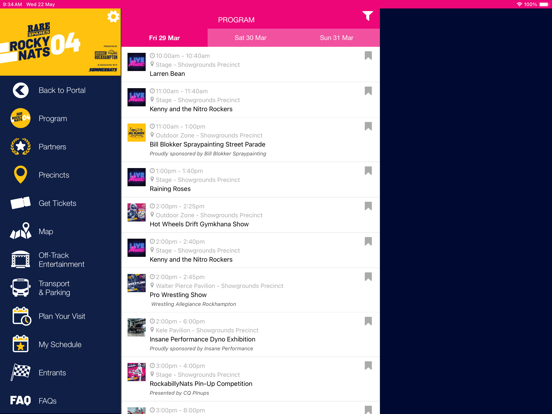552x414 pixels.
Task: Open Bill Blokker Spraypainting Street Parade title
Action: point(207,144)
